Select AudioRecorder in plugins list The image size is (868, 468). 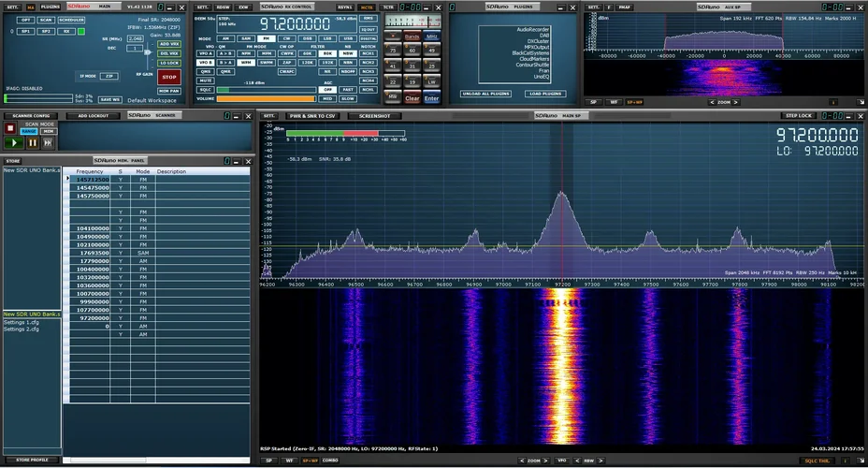532,29
